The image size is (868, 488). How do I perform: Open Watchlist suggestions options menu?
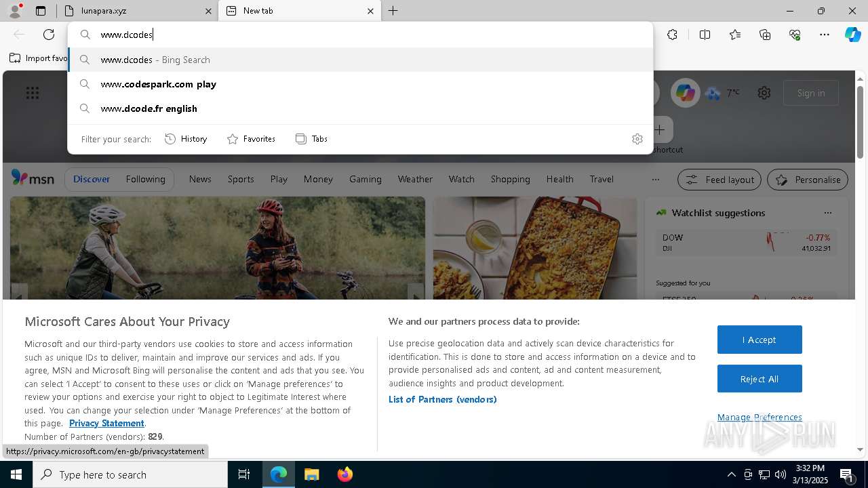click(x=828, y=213)
